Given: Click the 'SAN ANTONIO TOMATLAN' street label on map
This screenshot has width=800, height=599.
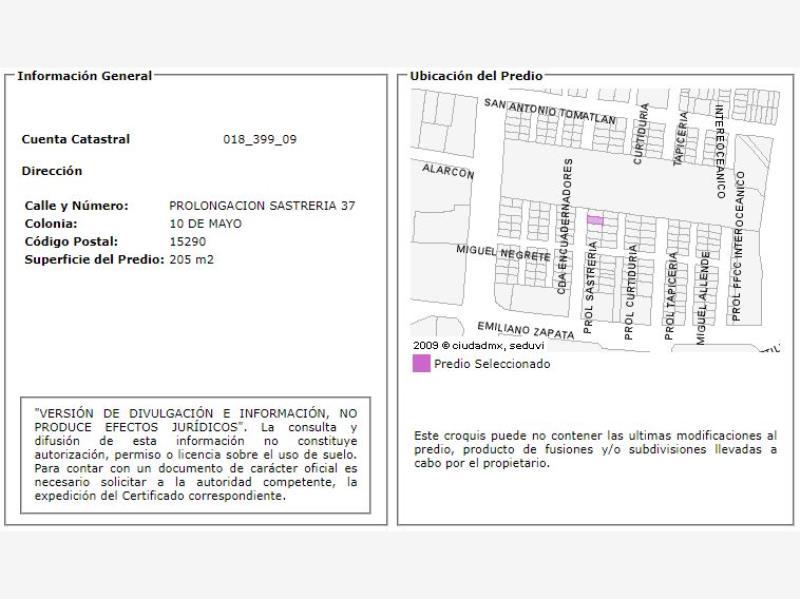Looking at the screenshot, I should click(549, 111).
